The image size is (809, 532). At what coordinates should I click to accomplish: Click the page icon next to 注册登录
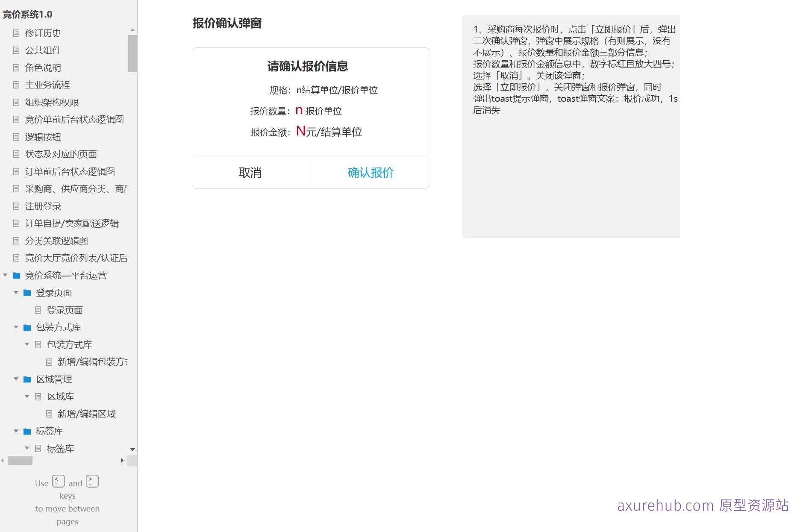(15, 206)
